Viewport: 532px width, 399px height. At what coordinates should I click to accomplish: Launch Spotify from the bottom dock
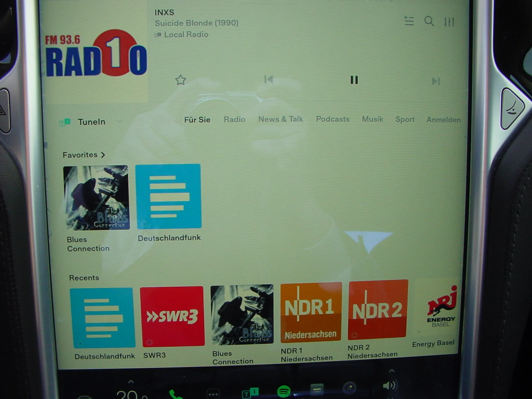(284, 391)
